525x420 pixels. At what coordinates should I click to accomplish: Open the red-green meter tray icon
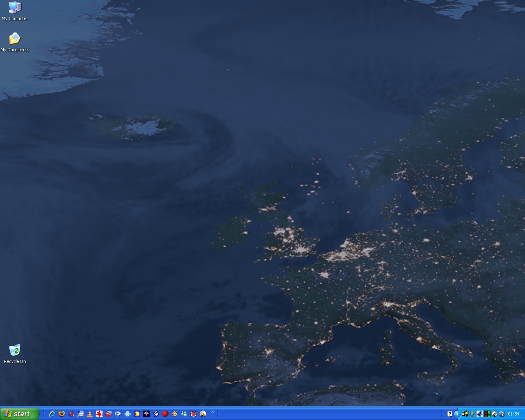coord(487,414)
